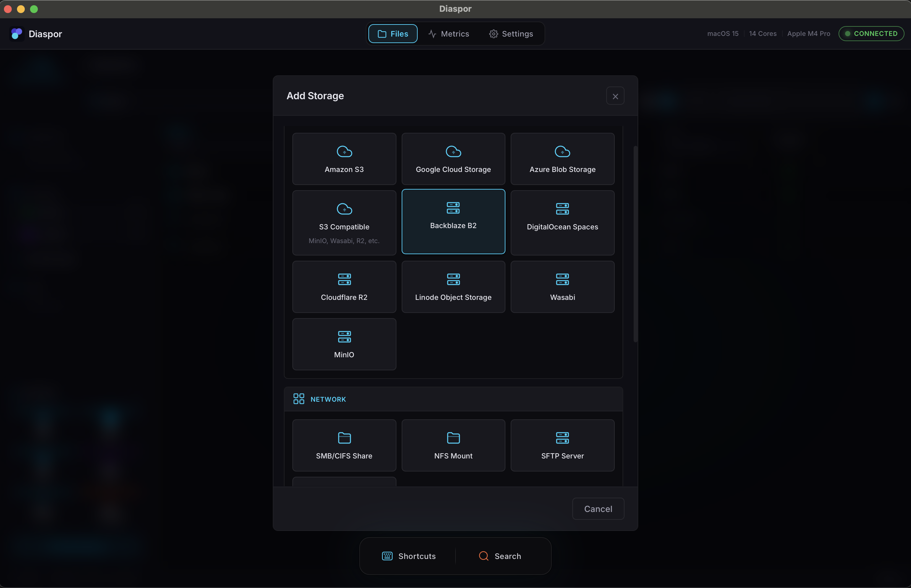Click the Search magnifier icon
The width and height of the screenshot is (911, 588).
coord(484,556)
